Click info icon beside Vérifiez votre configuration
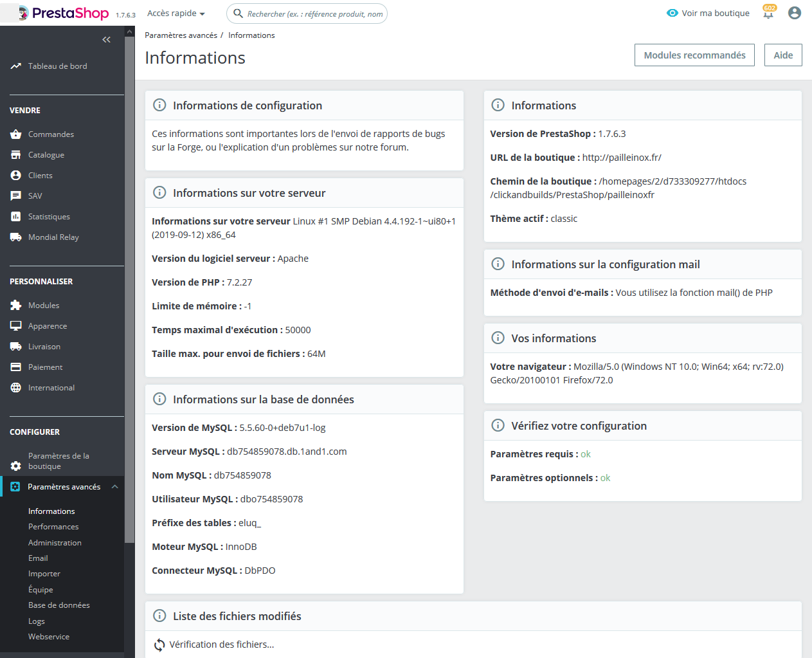Viewport: 812px width, 658px height. [x=498, y=425]
